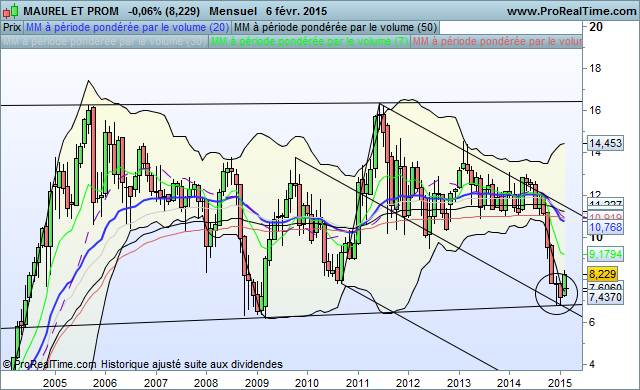640x390 pixels.
Task: Click the 16 value on the price scale
Action: click(x=595, y=110)
